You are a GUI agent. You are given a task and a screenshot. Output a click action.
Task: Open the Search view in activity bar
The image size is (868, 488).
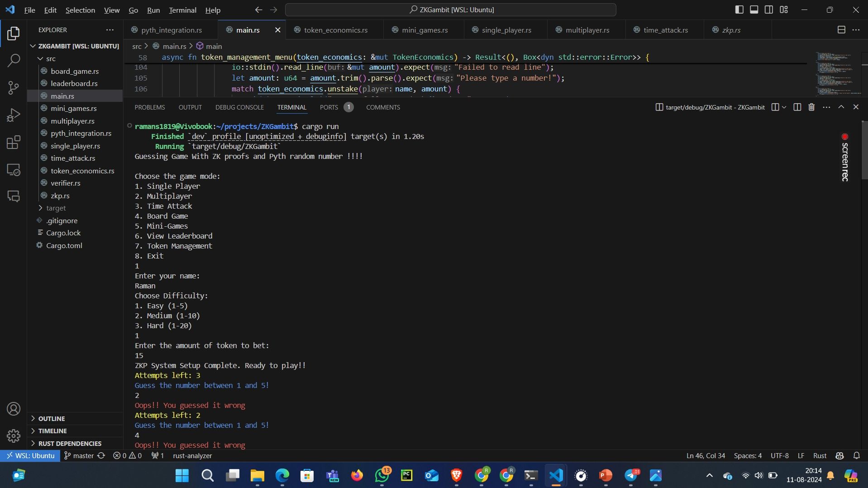[14, 60]
